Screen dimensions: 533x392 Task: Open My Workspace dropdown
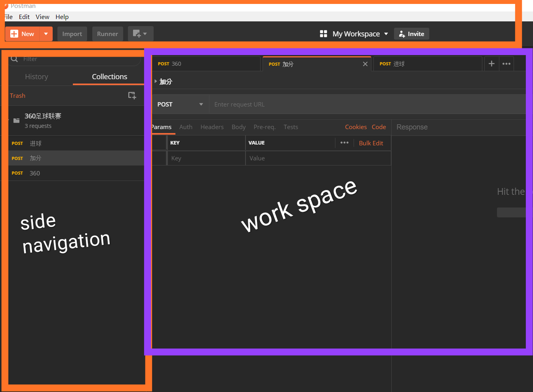coord(360,34)
